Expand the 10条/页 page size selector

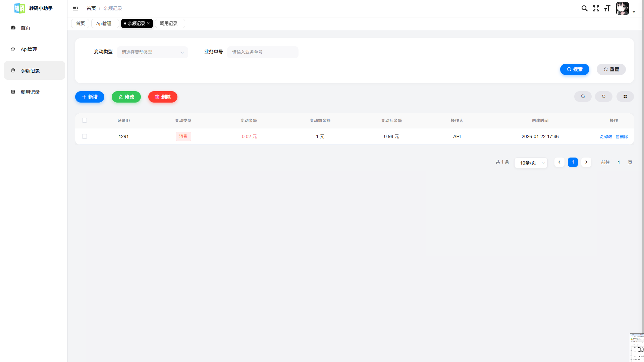531,163
